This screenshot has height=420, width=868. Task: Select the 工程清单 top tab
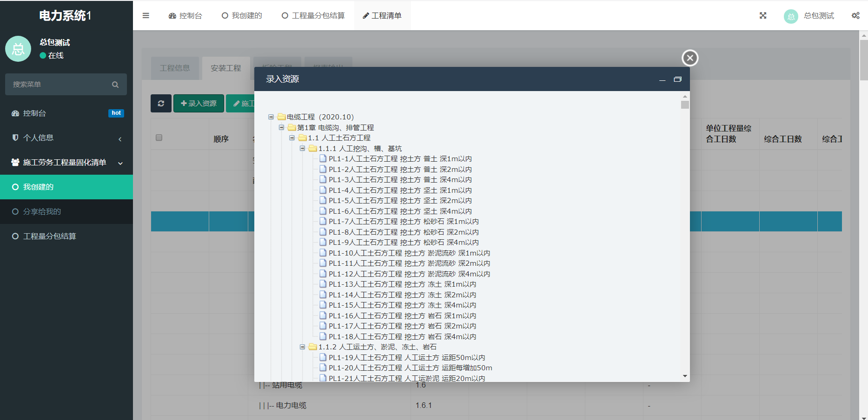click(x=382, y=15)
